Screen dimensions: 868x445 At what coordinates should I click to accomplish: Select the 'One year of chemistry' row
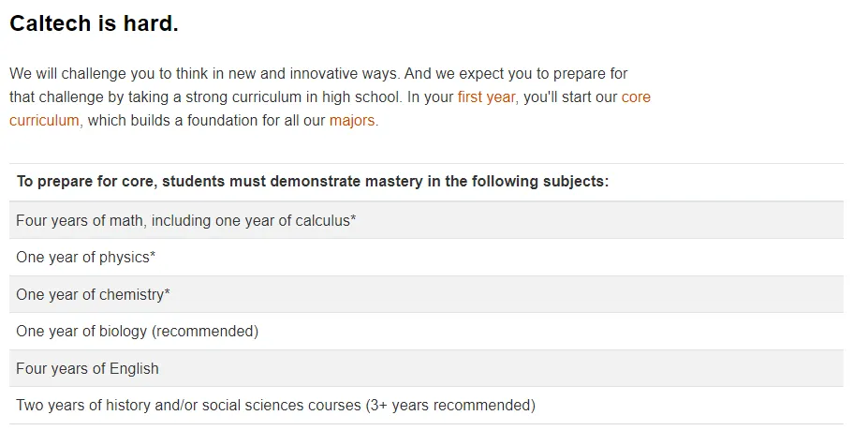(426, 294)
